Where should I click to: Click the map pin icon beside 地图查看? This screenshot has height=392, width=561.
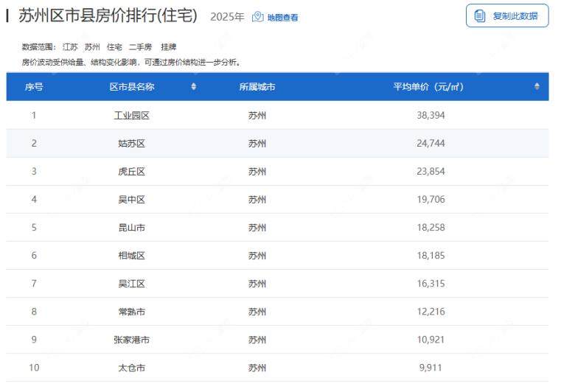[257, 17]
